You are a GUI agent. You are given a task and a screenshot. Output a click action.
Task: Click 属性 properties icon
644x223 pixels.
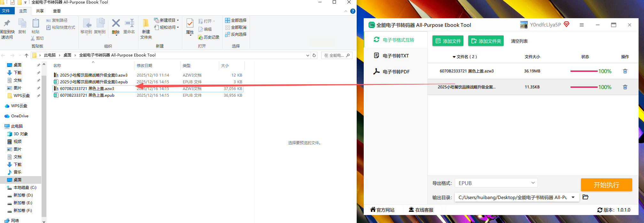(190, 24)
